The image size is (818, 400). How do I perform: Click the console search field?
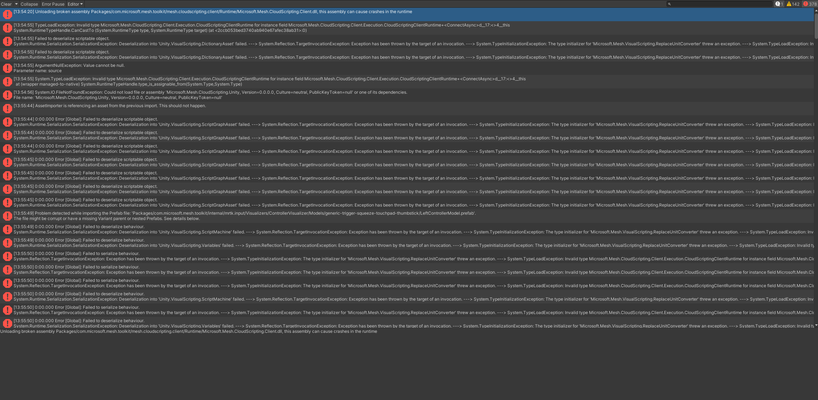(x=721, y=4)
